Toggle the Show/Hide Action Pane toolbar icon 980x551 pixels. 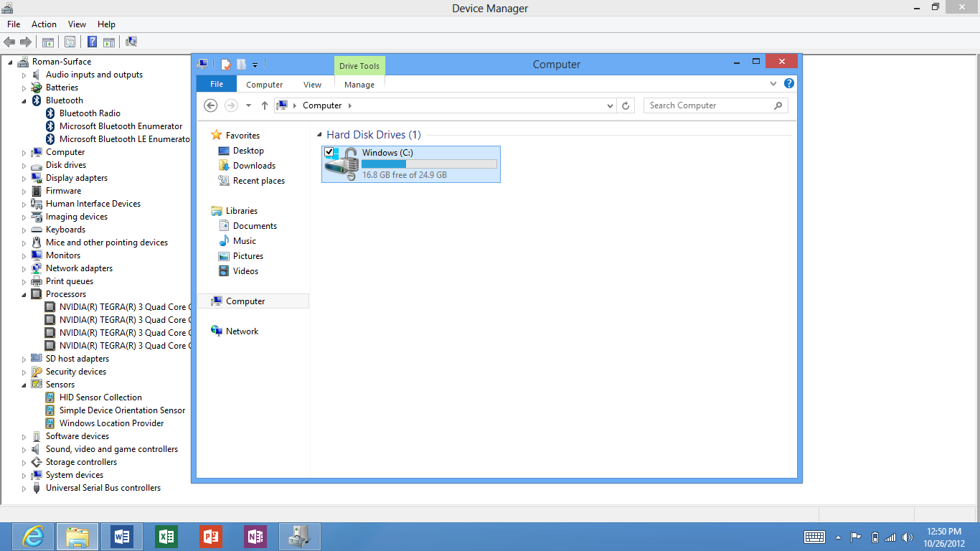109,42
